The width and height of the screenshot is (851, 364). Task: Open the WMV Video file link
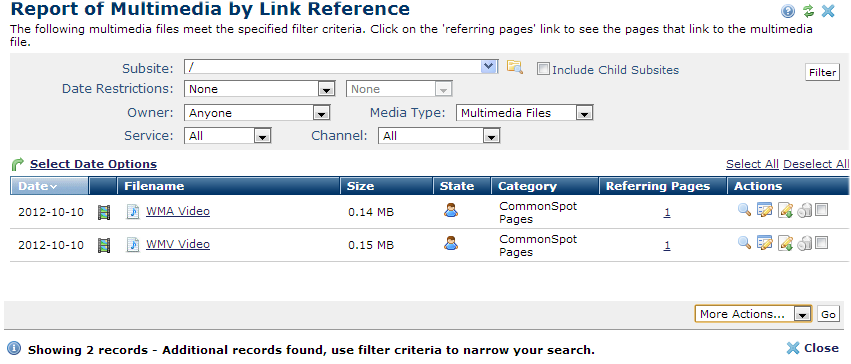coord(178,244)
